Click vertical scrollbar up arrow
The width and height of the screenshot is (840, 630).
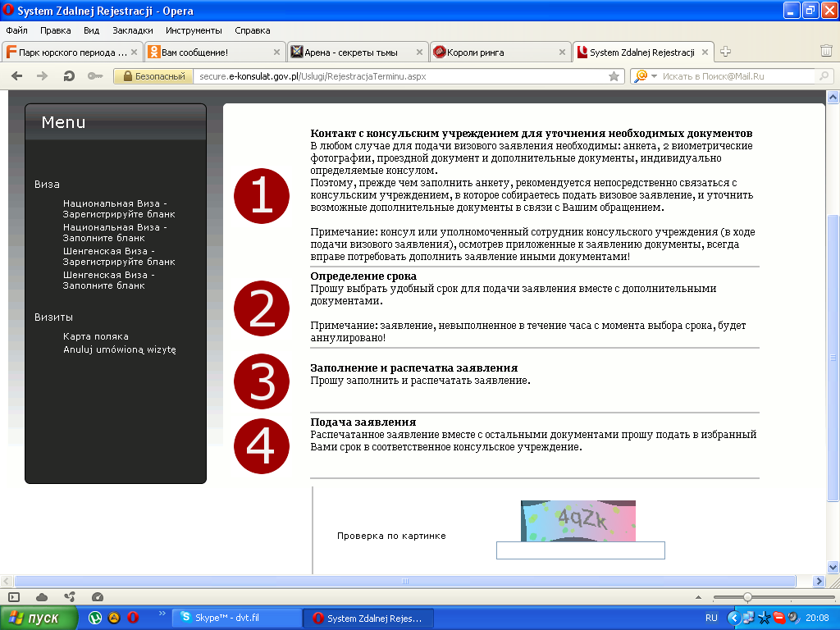click(x=833, y=97)
